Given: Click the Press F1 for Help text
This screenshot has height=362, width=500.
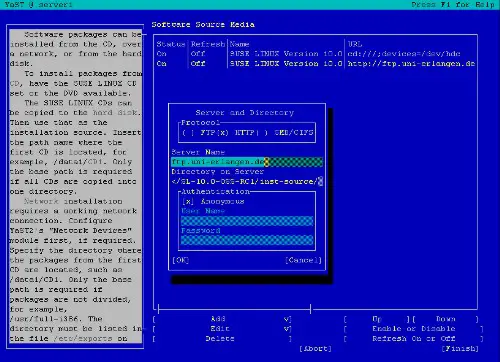Looking at the screenshot, I should [453, 5].
